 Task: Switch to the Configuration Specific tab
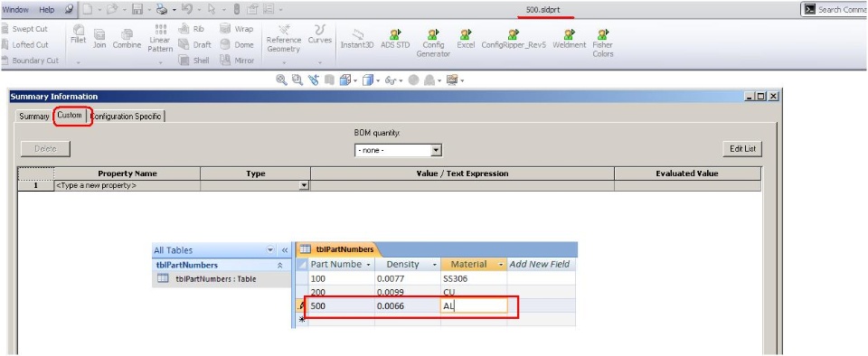(127, 117)
